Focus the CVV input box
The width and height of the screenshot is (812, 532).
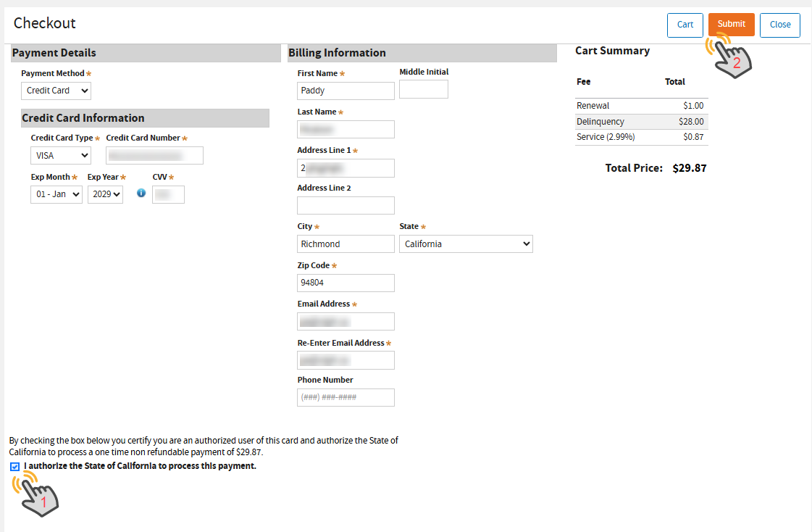pos(168,194)
